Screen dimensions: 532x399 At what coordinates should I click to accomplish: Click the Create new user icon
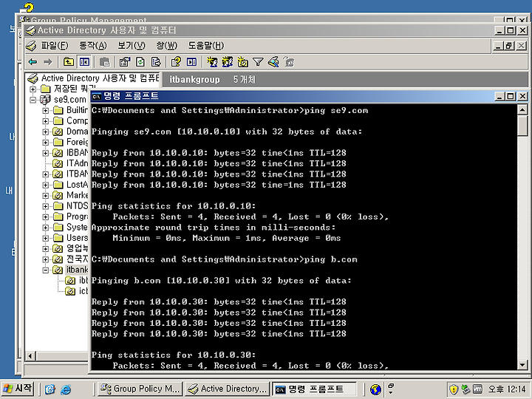coord(212,62)
